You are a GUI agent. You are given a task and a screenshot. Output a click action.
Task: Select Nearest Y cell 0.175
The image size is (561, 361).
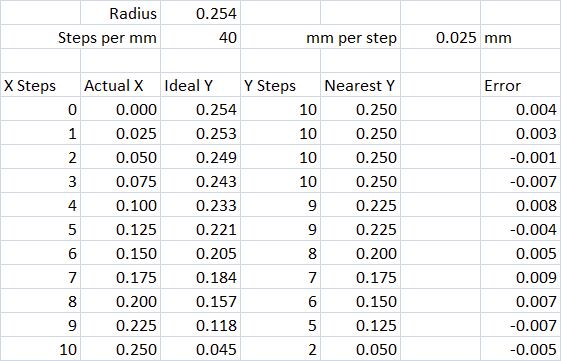point(361,277)
